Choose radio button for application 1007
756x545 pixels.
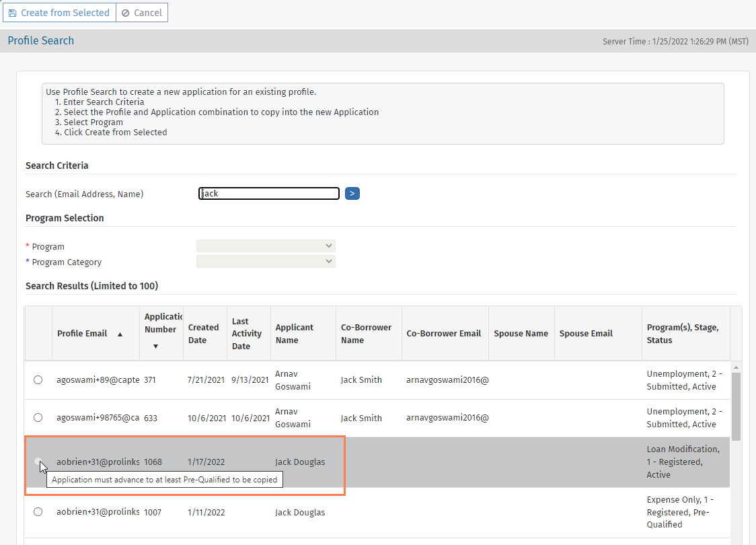pos(38,512)
